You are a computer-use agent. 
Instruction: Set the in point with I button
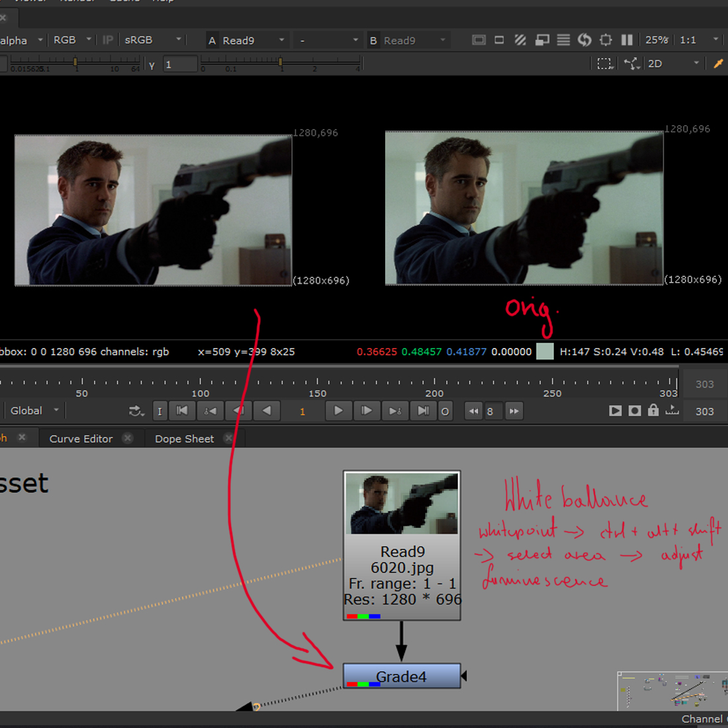pos(159,412)
